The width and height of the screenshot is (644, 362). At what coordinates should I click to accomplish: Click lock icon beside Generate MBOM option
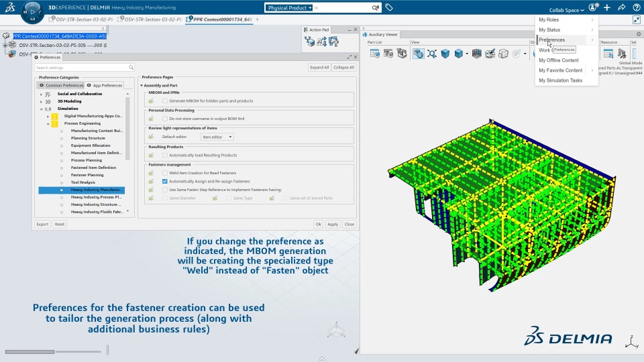coord(151,101)
